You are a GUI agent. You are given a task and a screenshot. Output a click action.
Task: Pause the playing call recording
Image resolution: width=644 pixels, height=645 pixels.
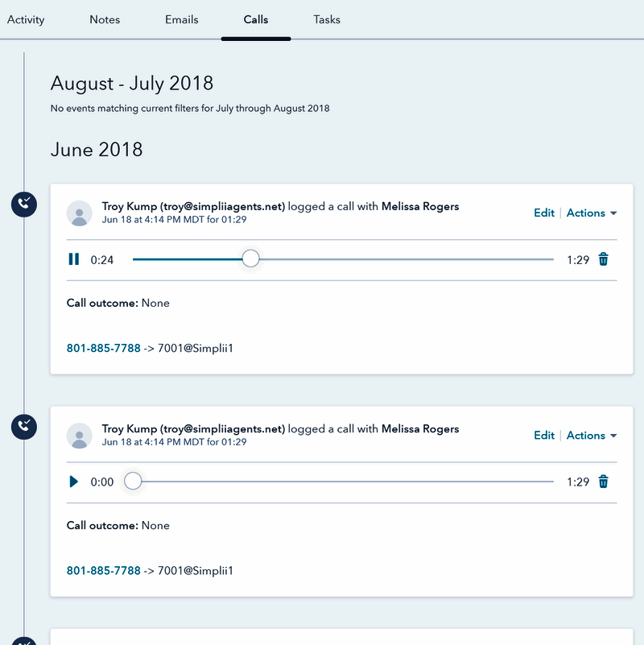pos(73,258)
